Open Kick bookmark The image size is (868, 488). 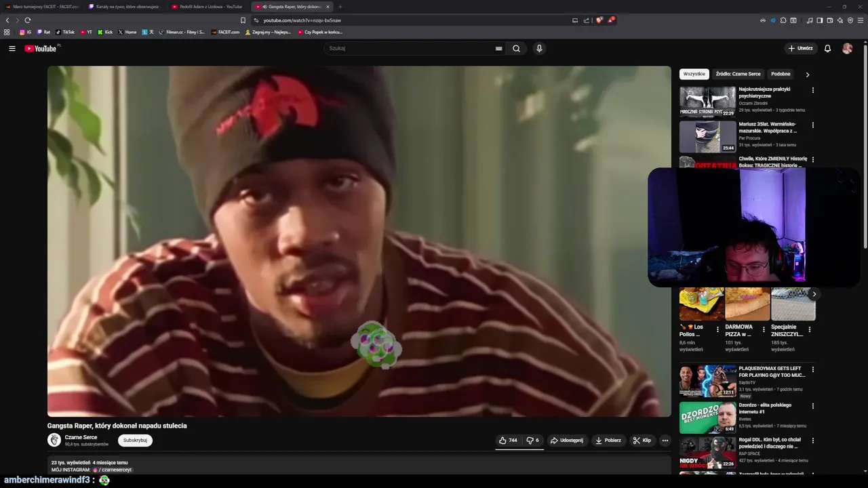(105, 32)
